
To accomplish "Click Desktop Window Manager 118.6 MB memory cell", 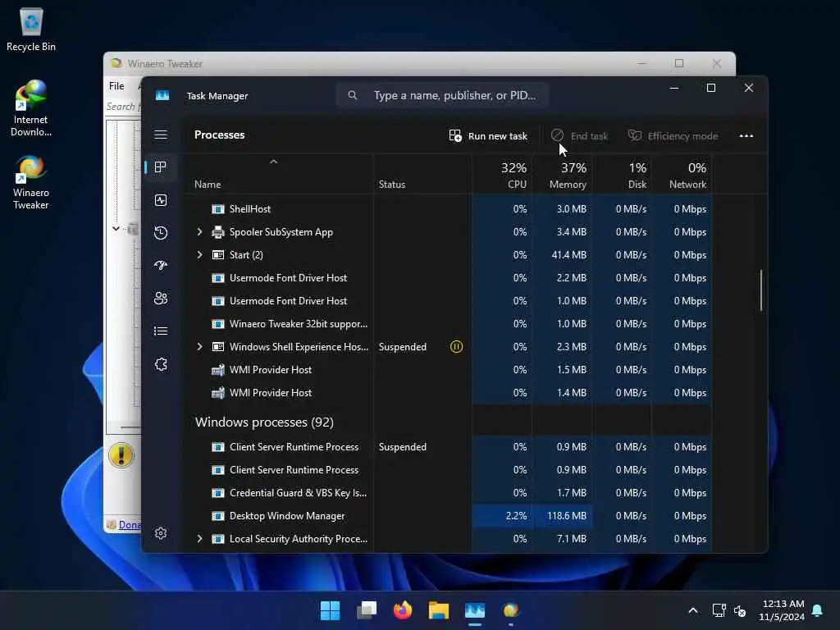I will 563,516.
